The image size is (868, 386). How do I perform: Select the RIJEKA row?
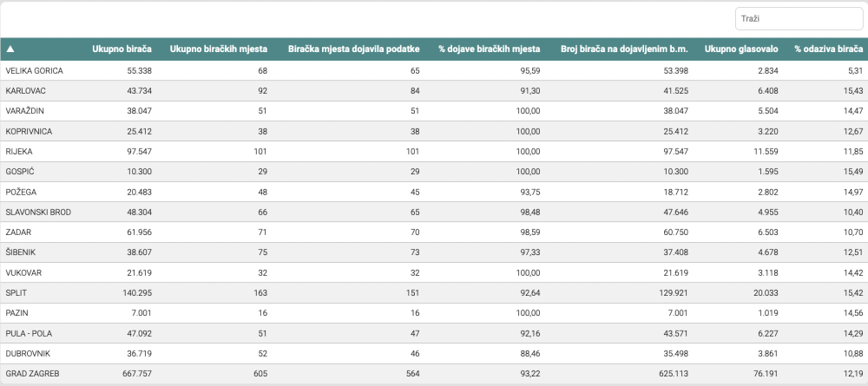(434, 152)
